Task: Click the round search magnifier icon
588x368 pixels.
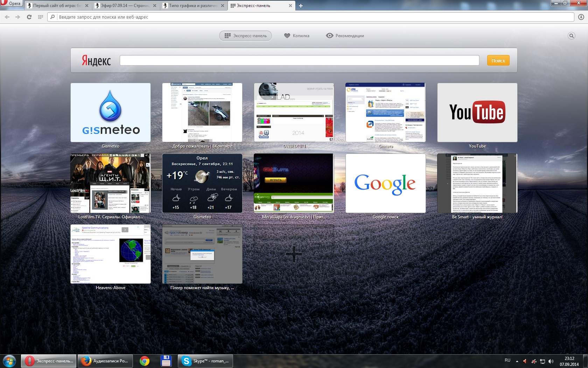Action: pos(571,36)
